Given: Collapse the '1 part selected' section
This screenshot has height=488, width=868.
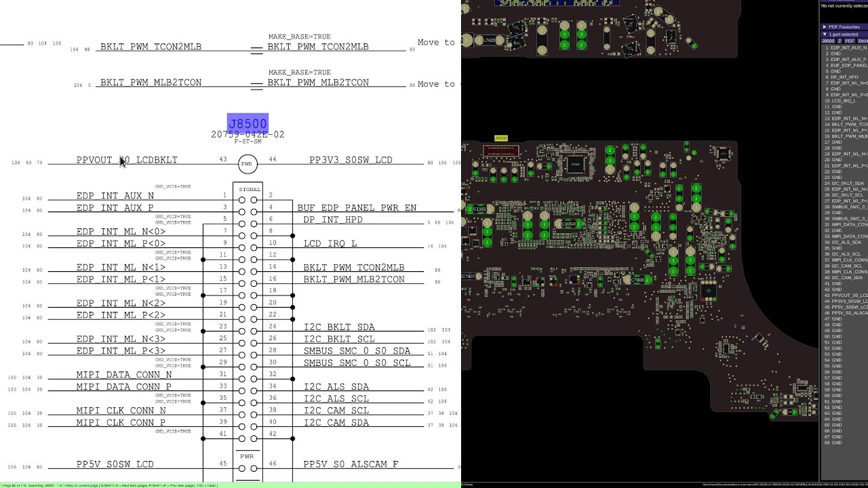Looking at the screenshot, I should (844, 34).
